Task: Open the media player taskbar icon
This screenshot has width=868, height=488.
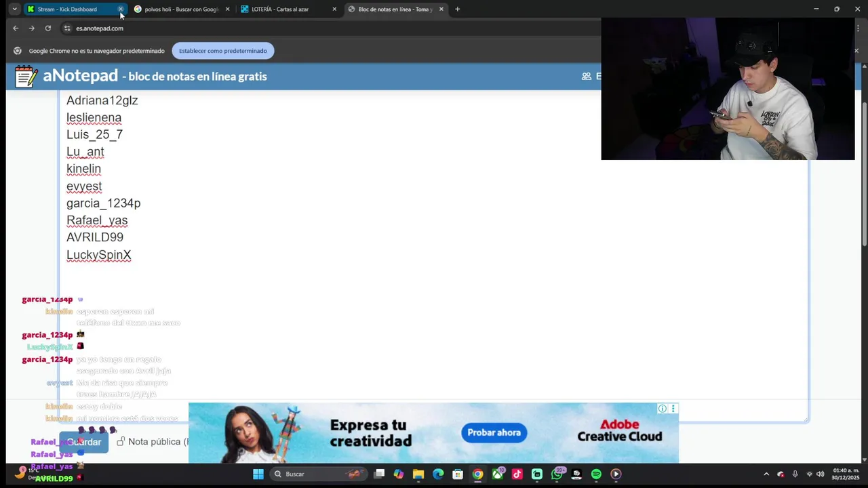Action: point(616,474)
